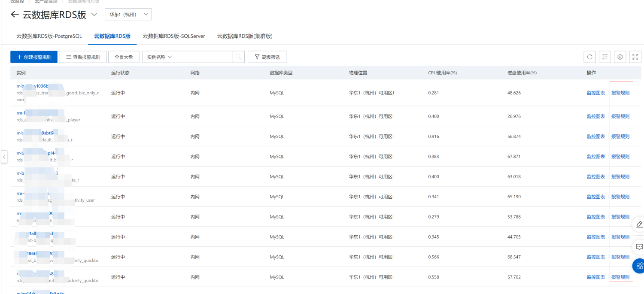Click the back arrow beside 云数据库RDS版 title
Image resolution: width=644 pixels, height=294 pixels.
click(x=15, y=15)
